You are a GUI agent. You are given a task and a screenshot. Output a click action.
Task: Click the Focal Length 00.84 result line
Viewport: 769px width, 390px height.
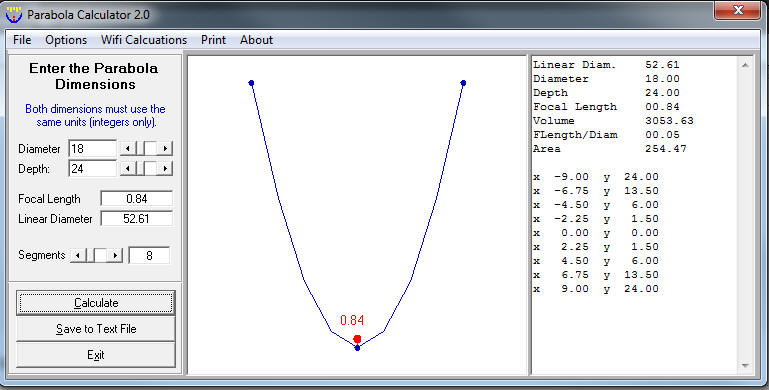point(606,107)
